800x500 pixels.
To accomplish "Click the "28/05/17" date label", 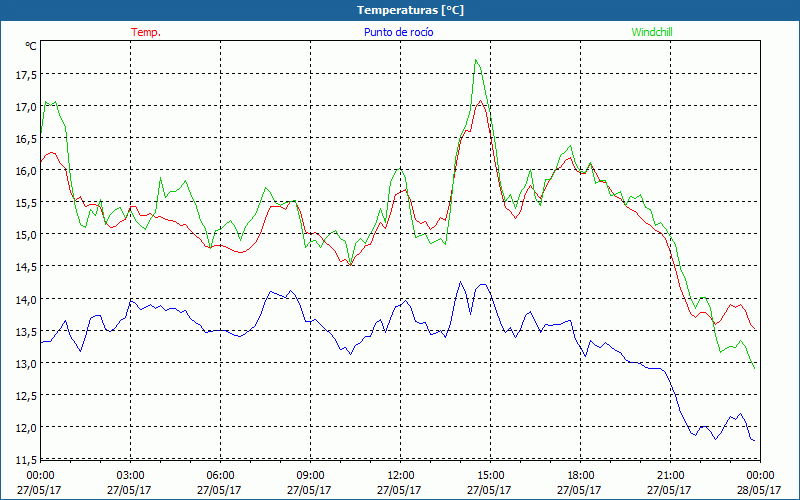I will [x=759, y=490].
